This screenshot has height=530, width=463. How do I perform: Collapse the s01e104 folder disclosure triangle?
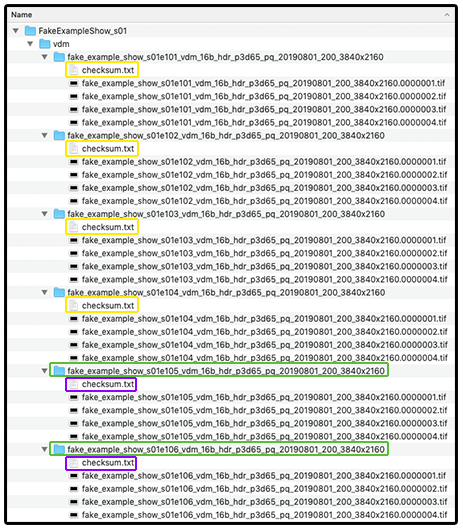45,292
